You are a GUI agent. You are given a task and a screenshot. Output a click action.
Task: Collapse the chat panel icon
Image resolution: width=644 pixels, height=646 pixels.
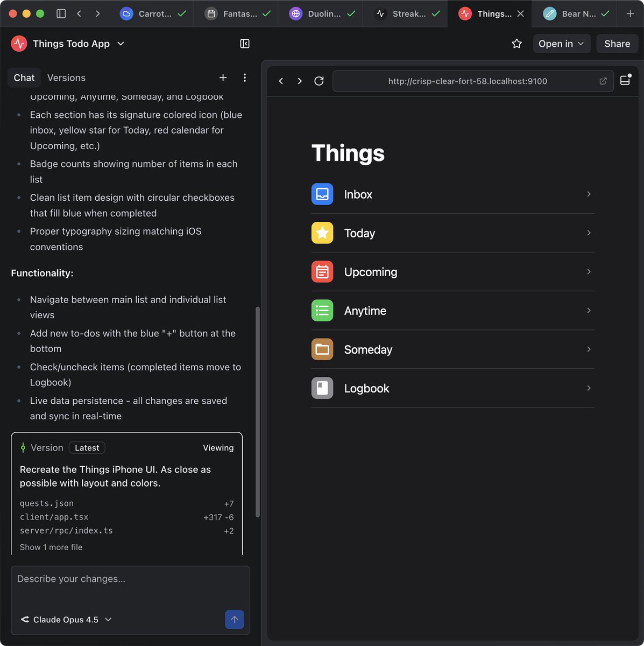[245, 44]
